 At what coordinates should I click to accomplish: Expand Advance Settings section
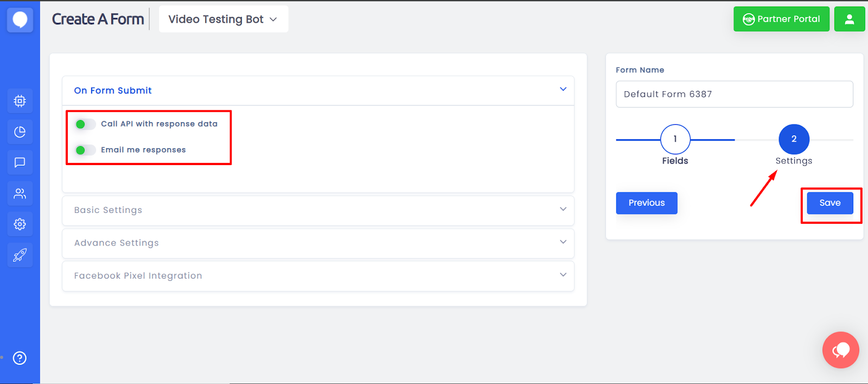318,243
